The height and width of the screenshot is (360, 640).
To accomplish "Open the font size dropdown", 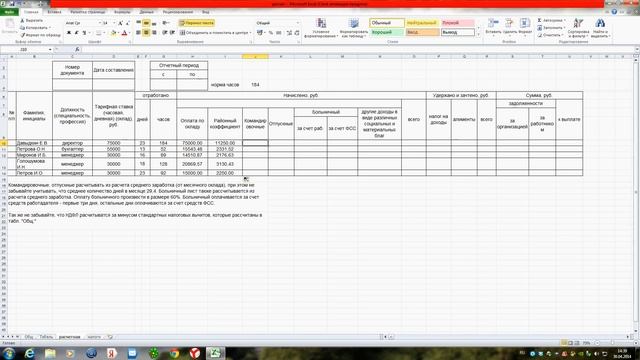I will click(x=114, y=23).
